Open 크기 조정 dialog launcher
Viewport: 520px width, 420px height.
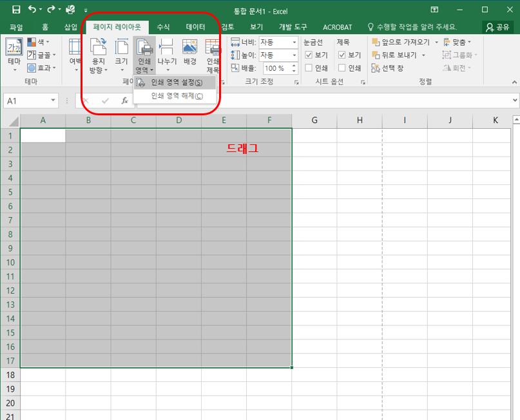[296, 82]
